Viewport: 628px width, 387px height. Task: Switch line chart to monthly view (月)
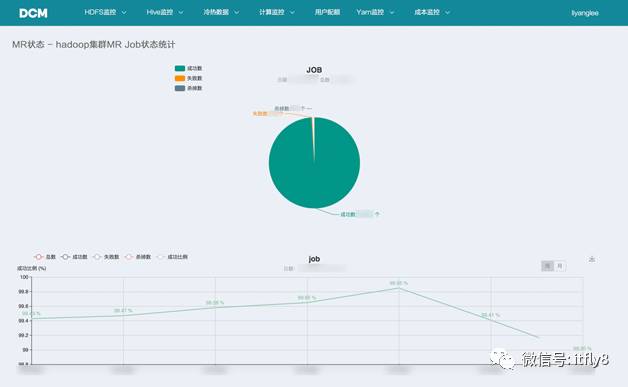(560, 266)
